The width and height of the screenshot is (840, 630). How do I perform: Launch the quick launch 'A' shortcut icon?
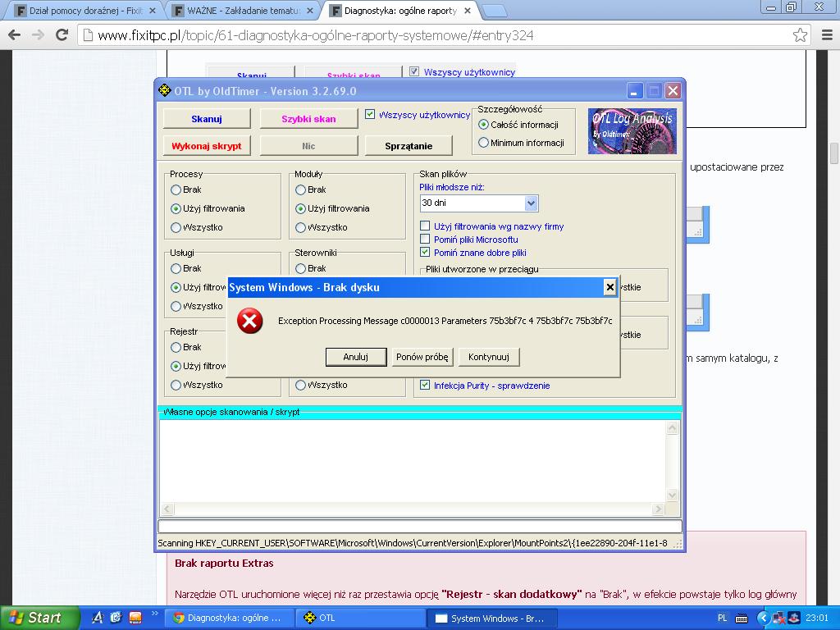click(98, 618)
